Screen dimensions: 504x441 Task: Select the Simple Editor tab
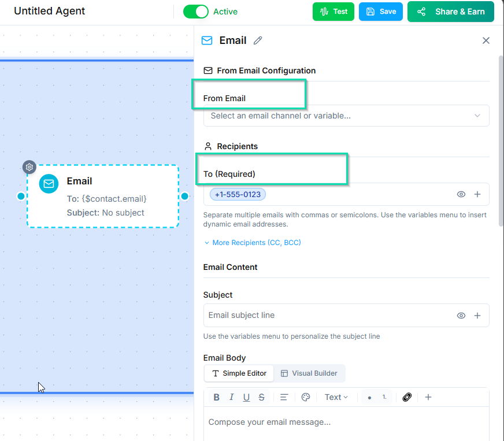pos(239,373)
